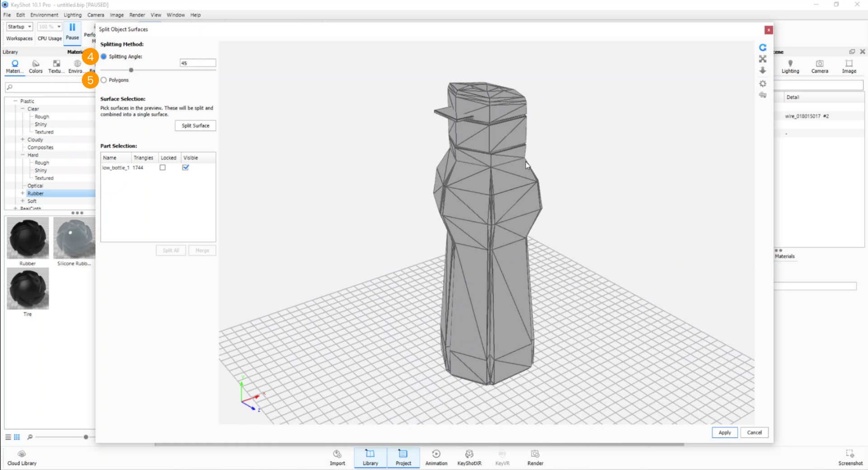
Task: Select the Tire material thumbnail
Action: (28, 289)
